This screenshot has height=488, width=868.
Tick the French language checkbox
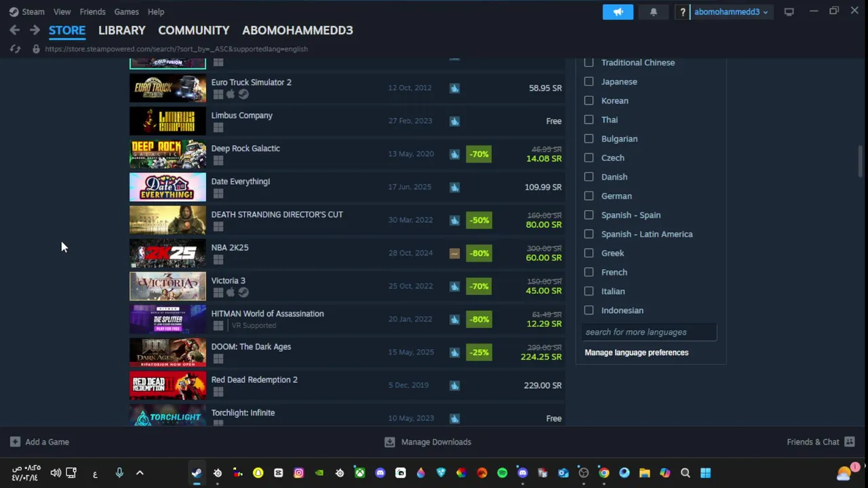tap(589, 272)
